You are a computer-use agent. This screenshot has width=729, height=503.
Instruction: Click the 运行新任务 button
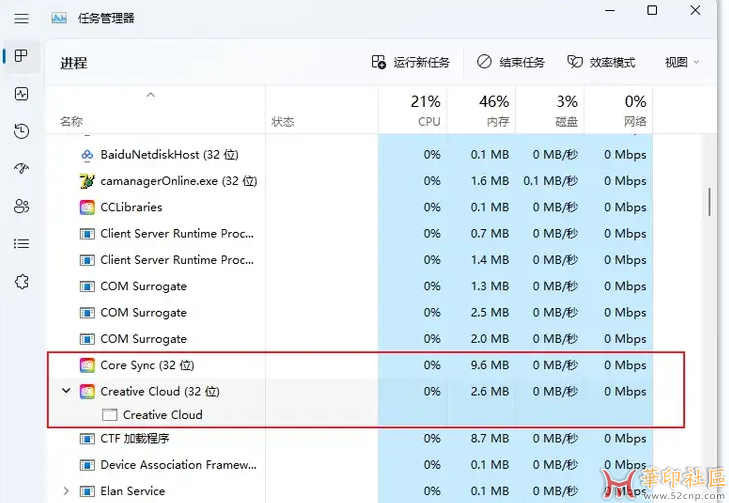pos(411,62)
